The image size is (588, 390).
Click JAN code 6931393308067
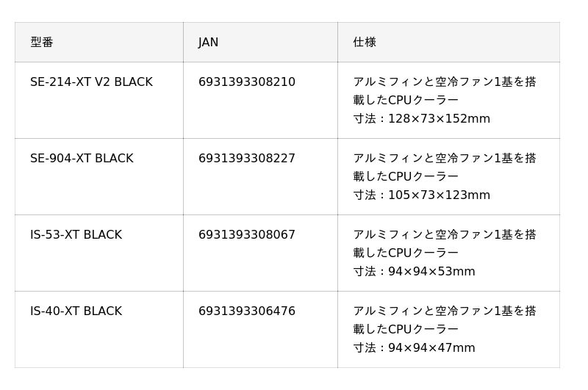(246, 235)
